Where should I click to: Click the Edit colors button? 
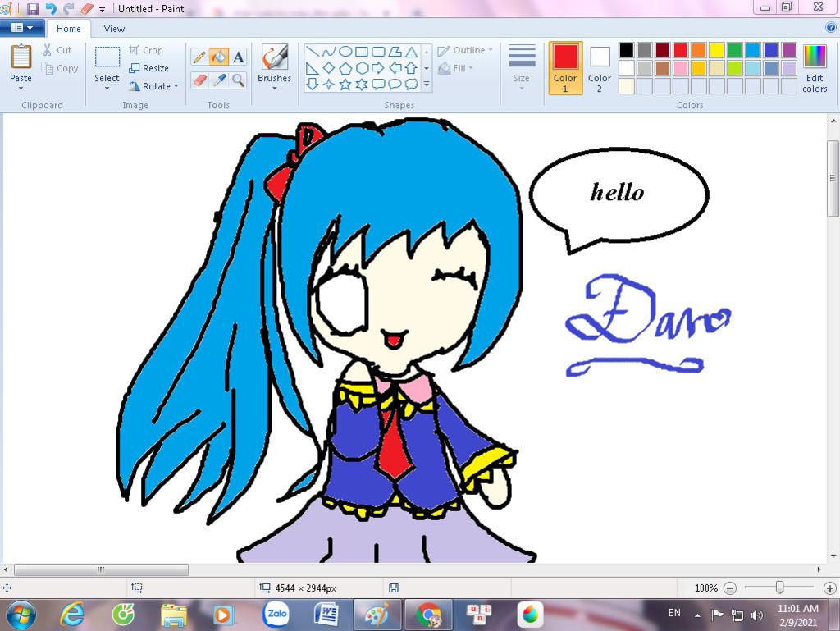[x=815, y=68]
